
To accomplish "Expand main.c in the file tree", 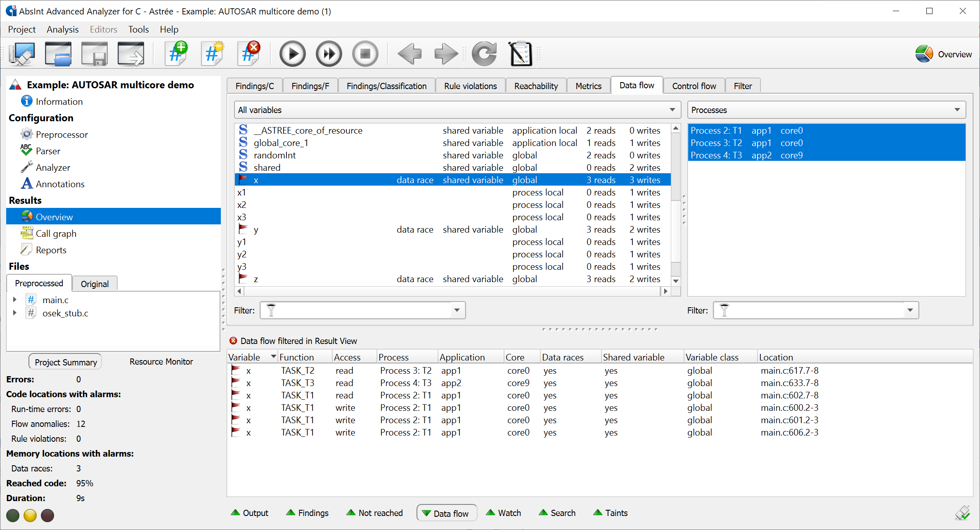I will click(15, 299).
